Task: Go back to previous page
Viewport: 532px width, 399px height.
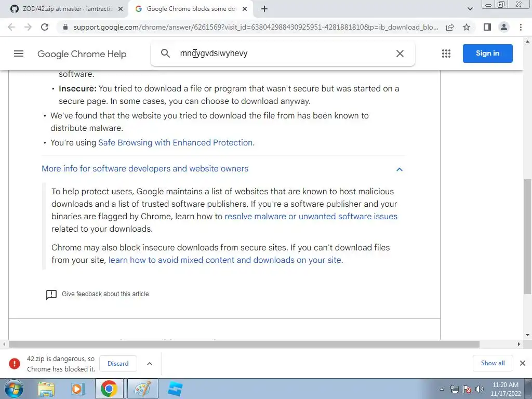Action: [x=11, y=27]
